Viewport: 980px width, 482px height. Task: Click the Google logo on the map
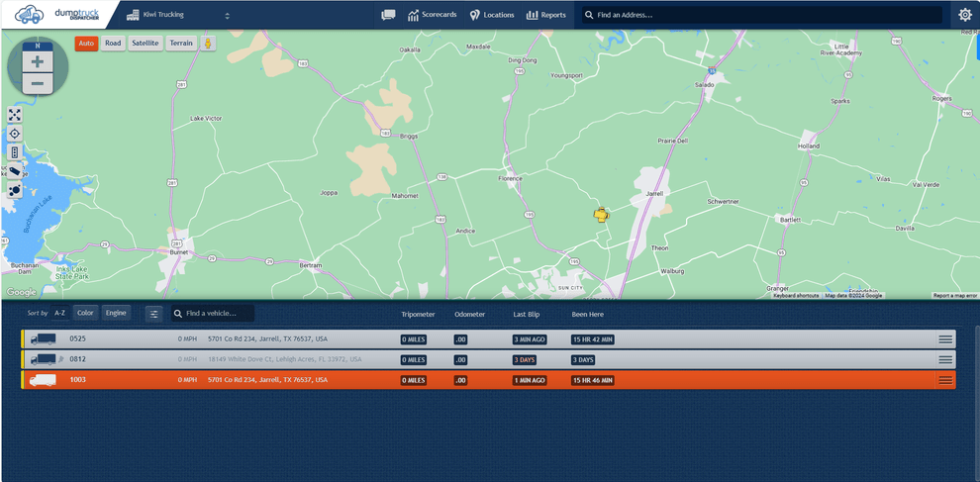point(21,292)
